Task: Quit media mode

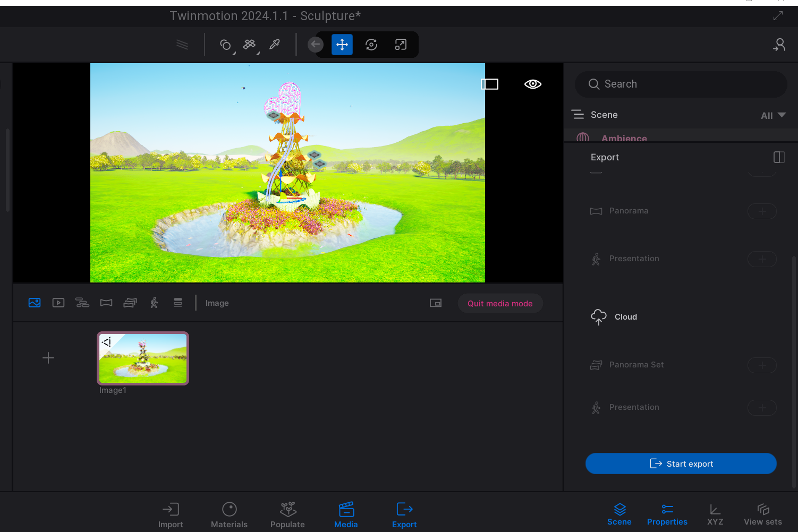Action: click(500, 304)
